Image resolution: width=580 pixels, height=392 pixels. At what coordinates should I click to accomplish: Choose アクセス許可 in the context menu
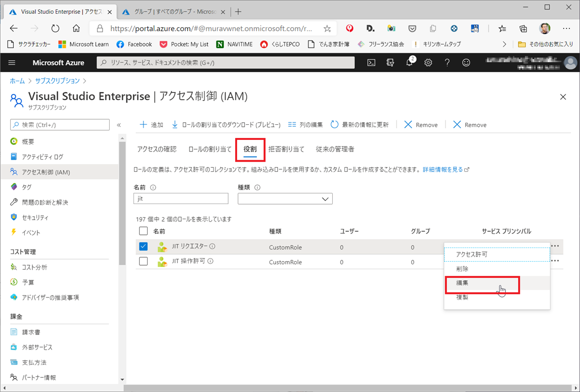coord(497,255)
